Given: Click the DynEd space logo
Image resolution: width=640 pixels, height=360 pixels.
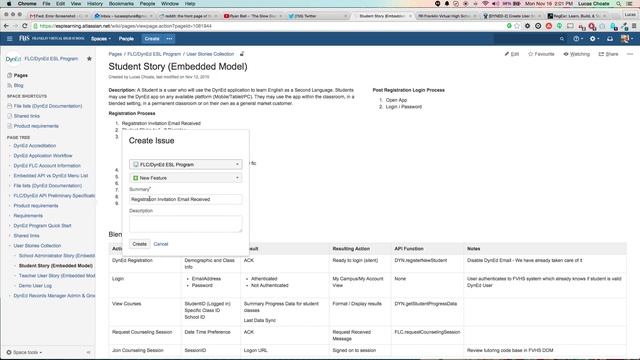Looking at the screenshot, I should tap(13, 59).
